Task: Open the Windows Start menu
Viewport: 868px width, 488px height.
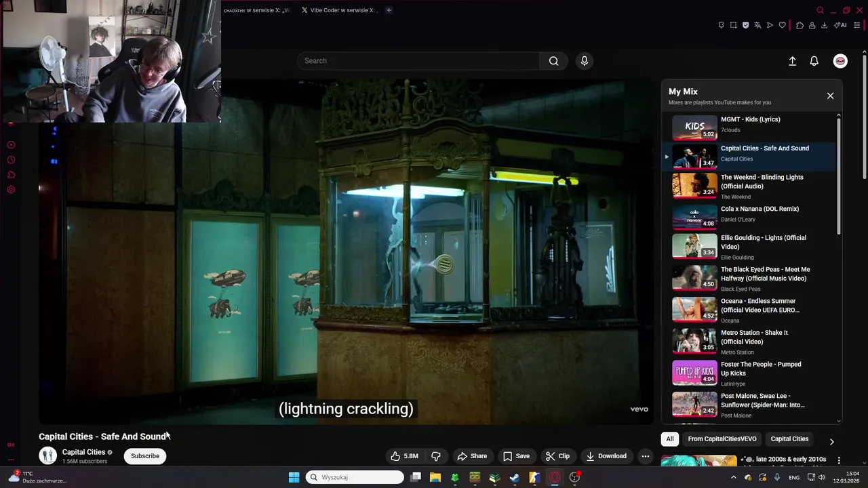Action: (x=294, y=477)
